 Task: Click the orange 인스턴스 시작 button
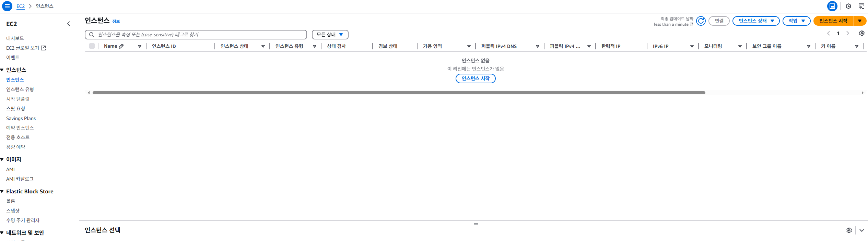tap(833, 21)
